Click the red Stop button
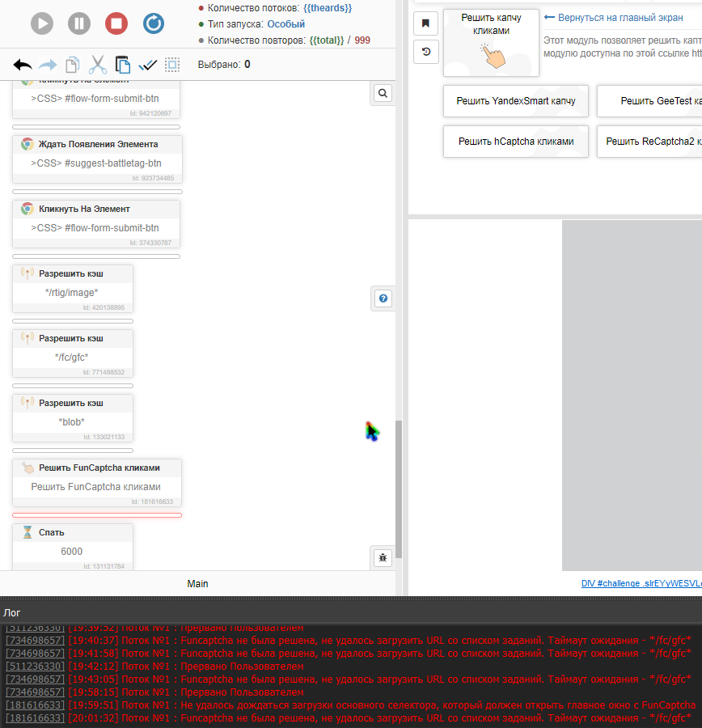 (x=116, y=23)
